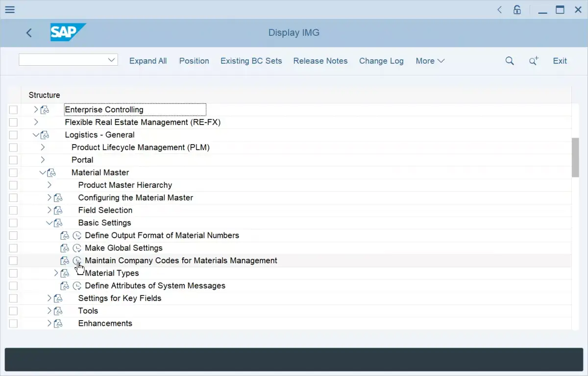Open the hamburger menu in the title bar
The width and height of the screenshot is (588, 376).
[x=9, y=9]
